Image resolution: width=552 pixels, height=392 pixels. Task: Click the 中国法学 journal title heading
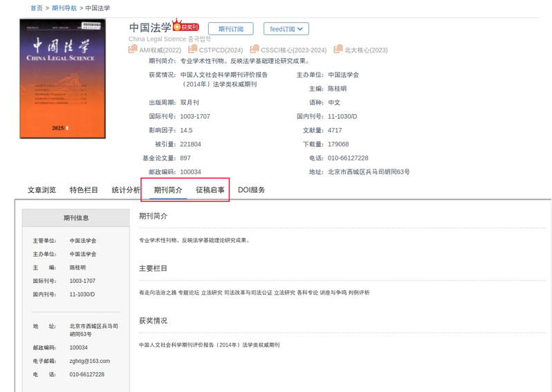150,28
